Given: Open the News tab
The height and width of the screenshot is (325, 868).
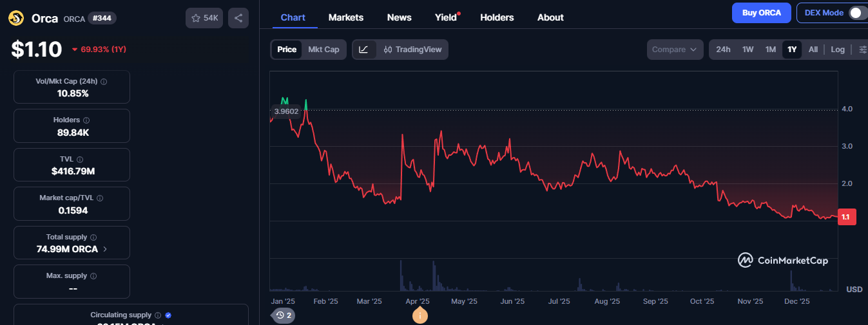Looking at the screenshot, I should pyautogui.click(x=400, y=17).
